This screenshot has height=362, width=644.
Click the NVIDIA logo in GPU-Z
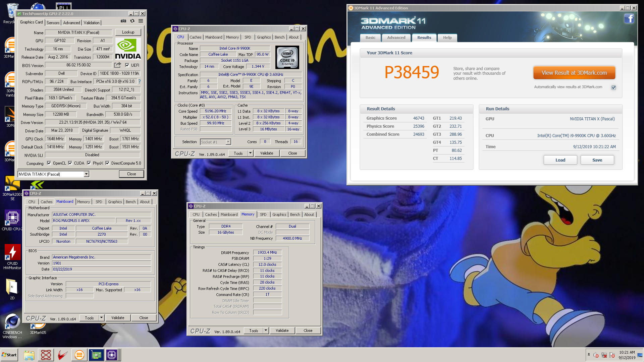tap(128, 49)
